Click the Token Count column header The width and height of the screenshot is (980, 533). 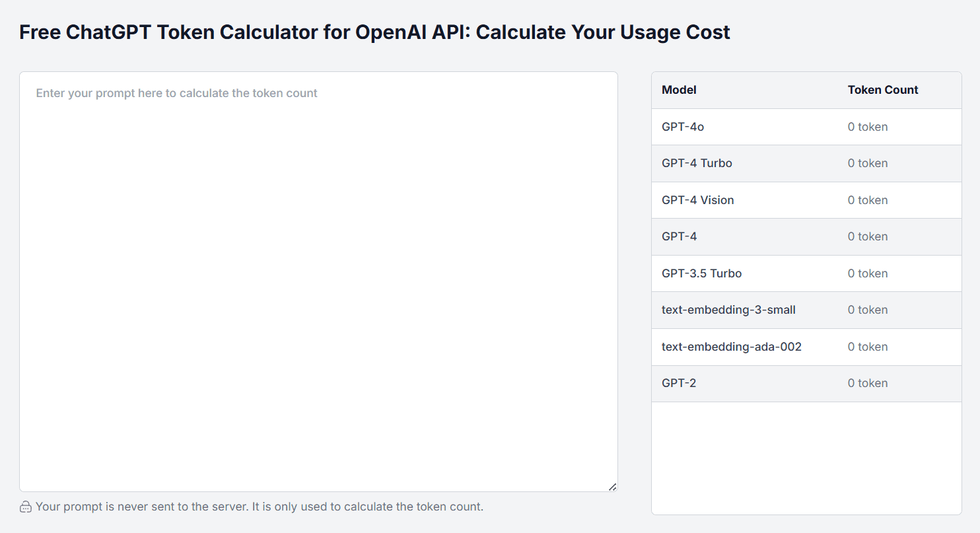(x=883, y=90)
